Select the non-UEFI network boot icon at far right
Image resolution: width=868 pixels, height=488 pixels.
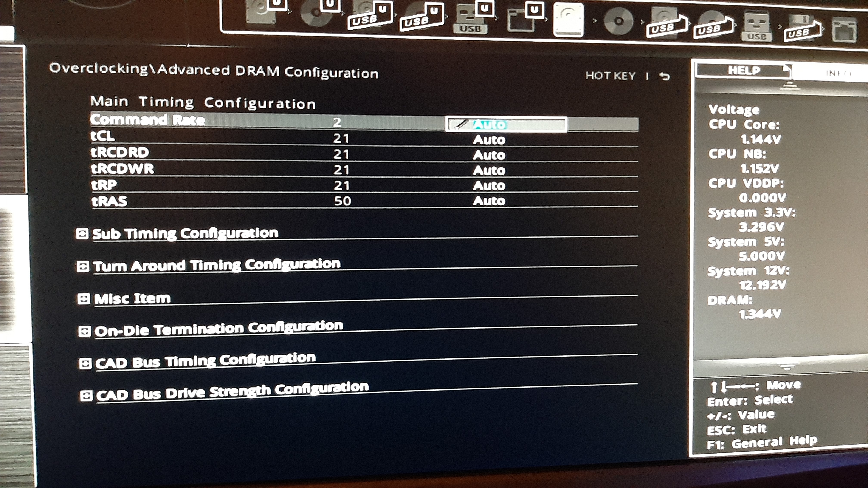(844, 30)
